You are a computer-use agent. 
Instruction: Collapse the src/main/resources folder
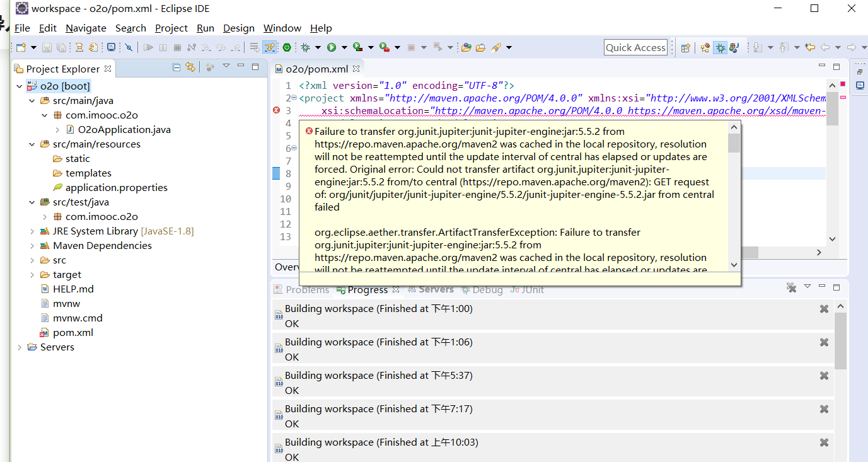tap(32, 144)
